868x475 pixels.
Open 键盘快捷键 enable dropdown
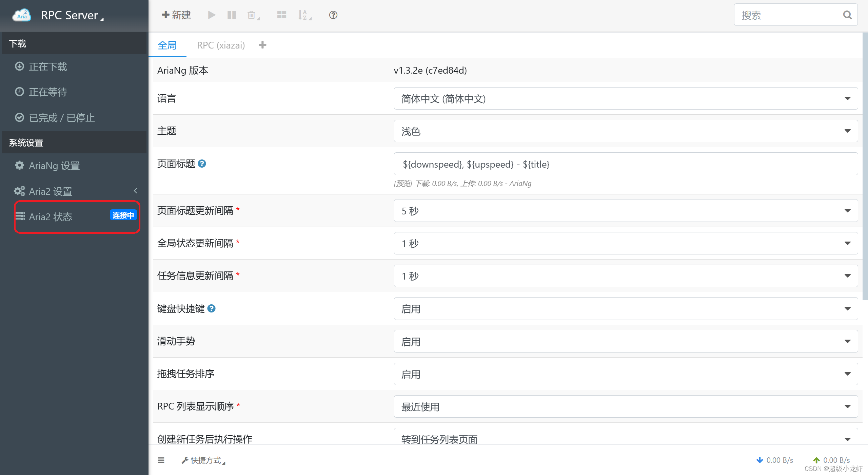(626, 309)
